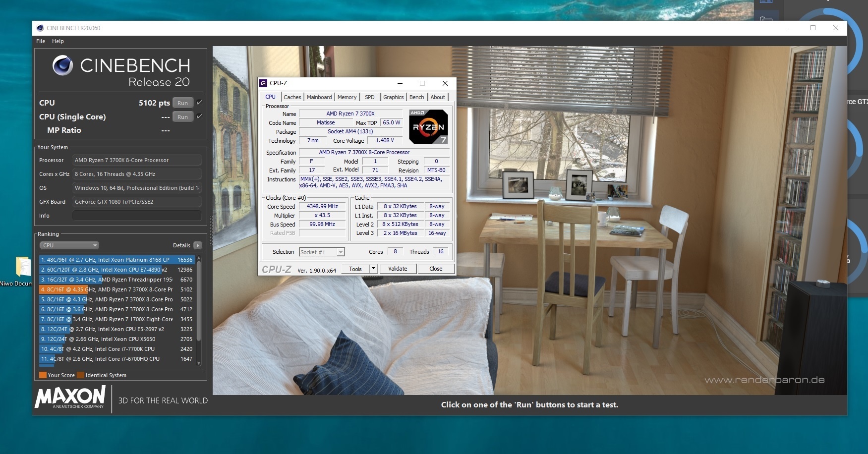Click the empty Info input field
This screenshot has height=454, width=868.
[137, 216]
